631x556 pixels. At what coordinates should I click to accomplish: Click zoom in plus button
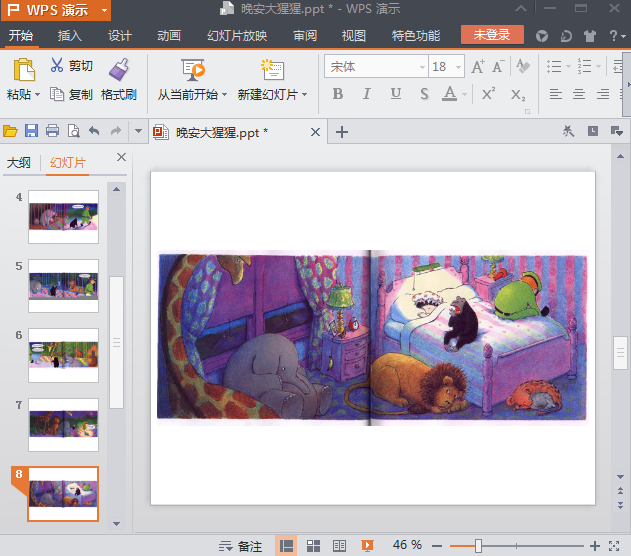pos(594,546)
